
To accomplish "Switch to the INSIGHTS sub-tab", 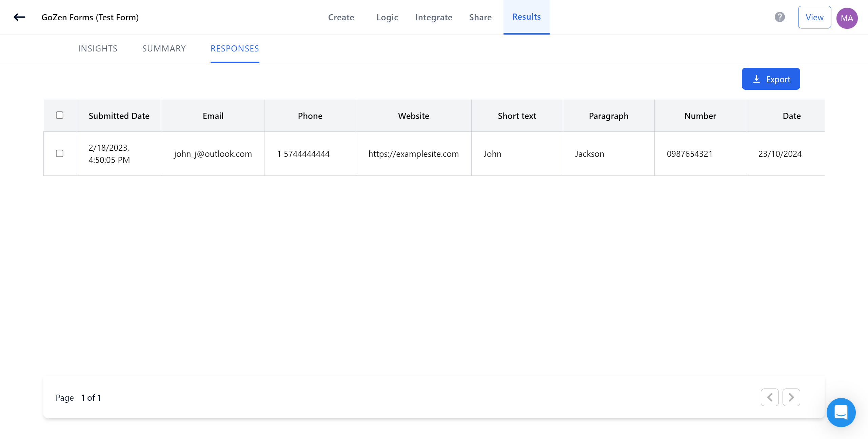I will (98, 48).
